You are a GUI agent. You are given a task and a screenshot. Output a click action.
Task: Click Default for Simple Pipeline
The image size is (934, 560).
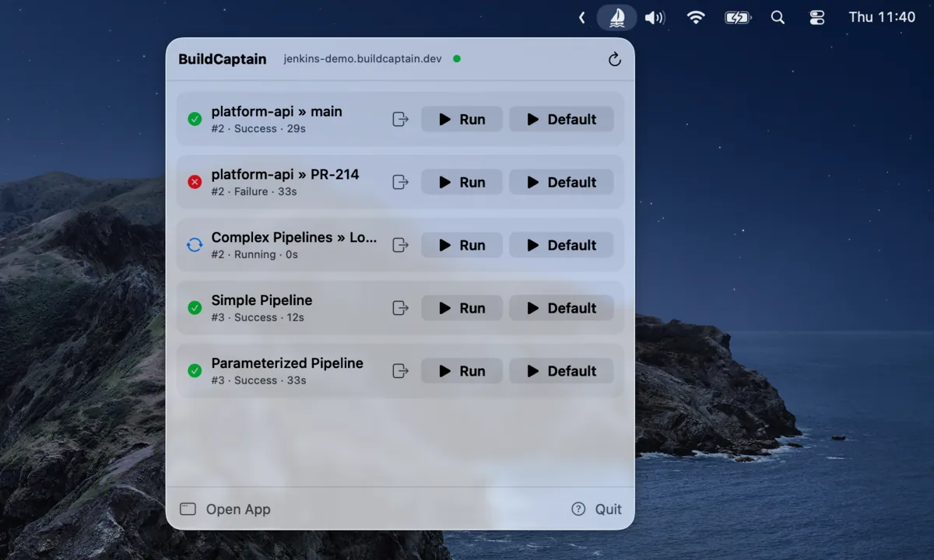(561, 308)
